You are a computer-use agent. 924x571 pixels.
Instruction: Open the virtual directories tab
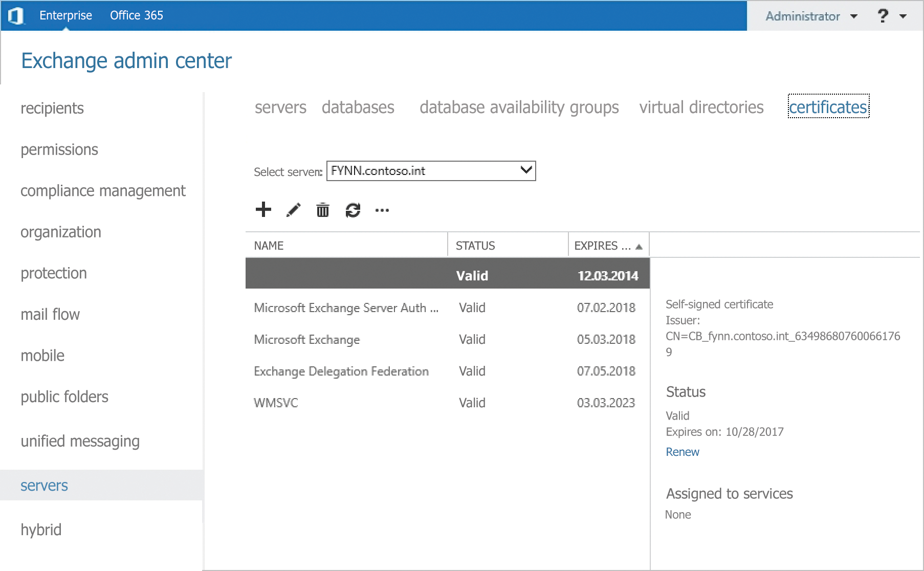point(701,107)
